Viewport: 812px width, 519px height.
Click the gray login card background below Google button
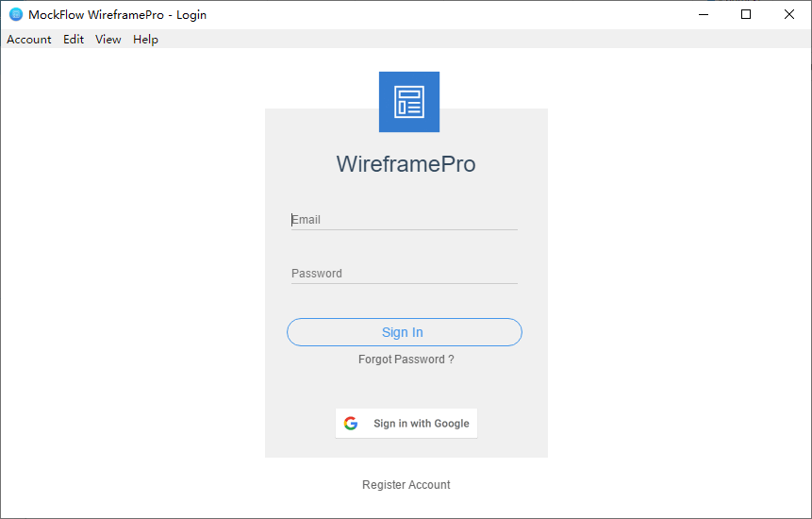406,448
